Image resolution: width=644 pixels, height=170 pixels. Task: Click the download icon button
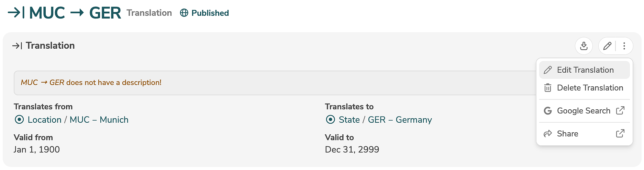(x=584, y=46)
